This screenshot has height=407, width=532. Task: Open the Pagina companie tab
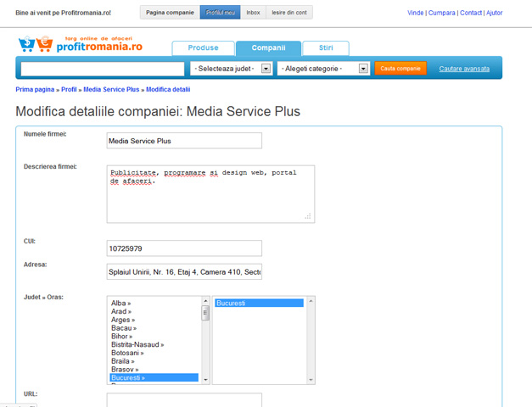click(170, 13)
